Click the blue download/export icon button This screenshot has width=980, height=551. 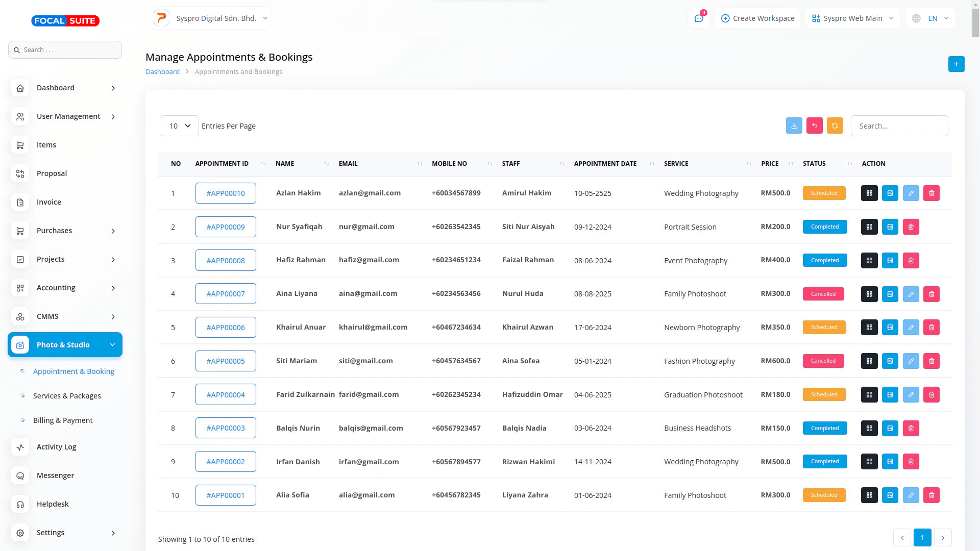pyautogui.click(x=794, y=126)
